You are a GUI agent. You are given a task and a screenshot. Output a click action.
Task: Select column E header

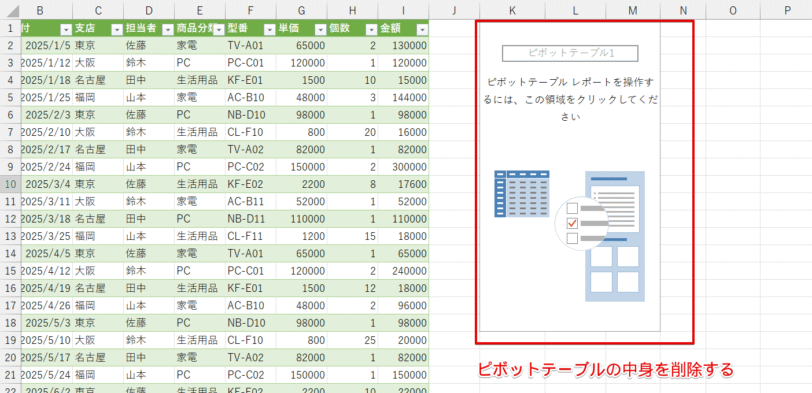(200, 9)
